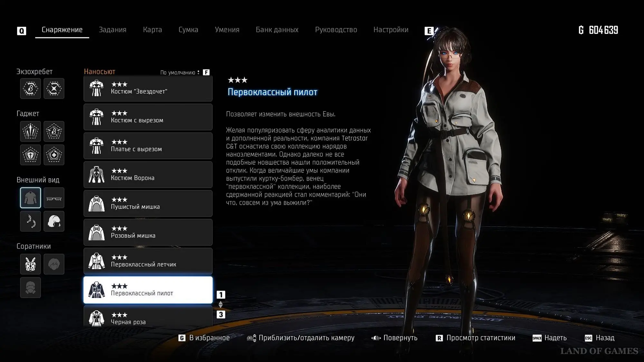Screen dimensions: 644x362
Task: Click the Первоклассный пилот title heading
Action: (x=272, y=92)
